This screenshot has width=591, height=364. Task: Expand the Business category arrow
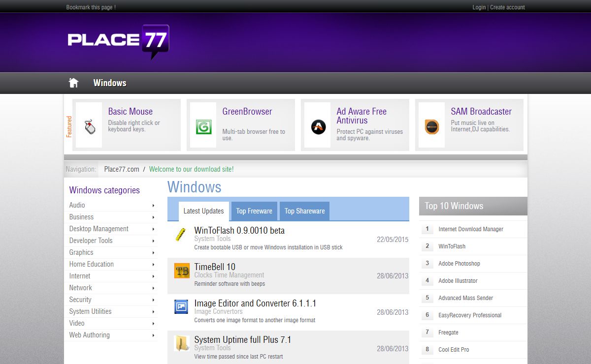coord(153,217)
